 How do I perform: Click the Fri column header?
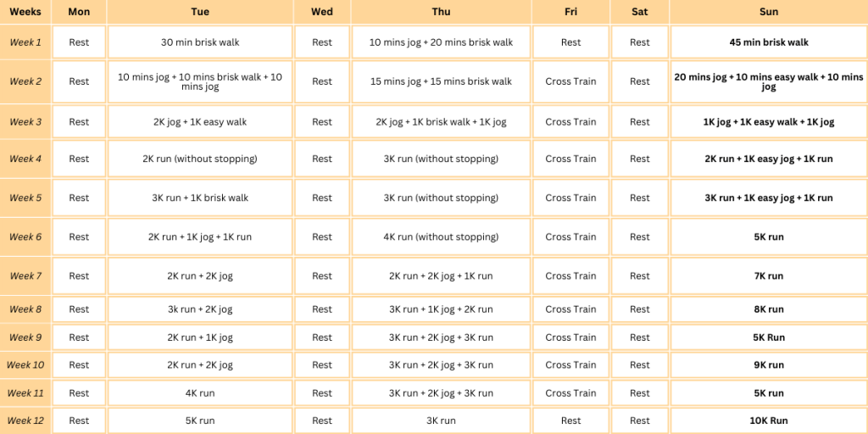click(x=570, y=12)
